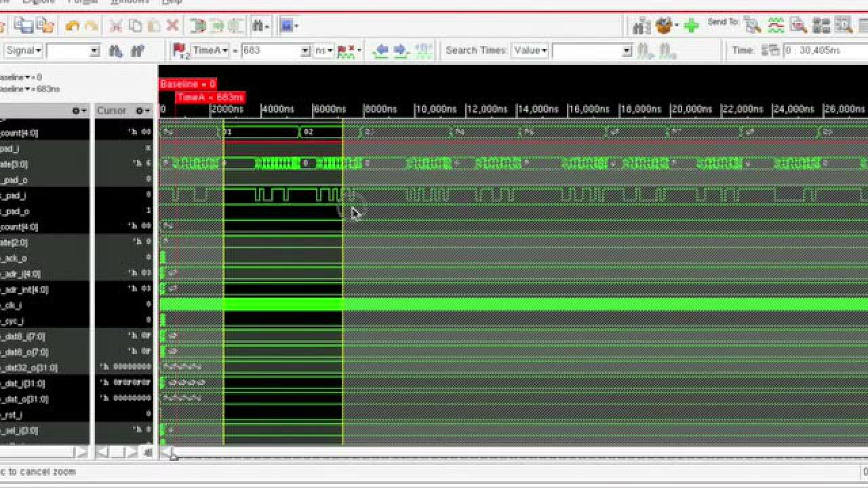Click the Undo arrow icon
The width and height of the screenshot is (868, 488).
(x=73, y=26)
